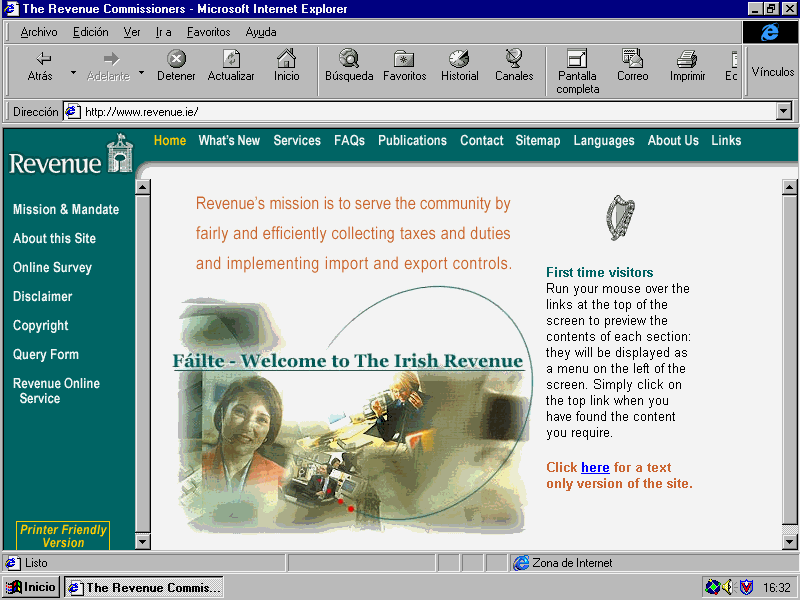Open the Archivo menu
Image resolution: width=800 pixels, height=600 pixels.
coord(39,32)
